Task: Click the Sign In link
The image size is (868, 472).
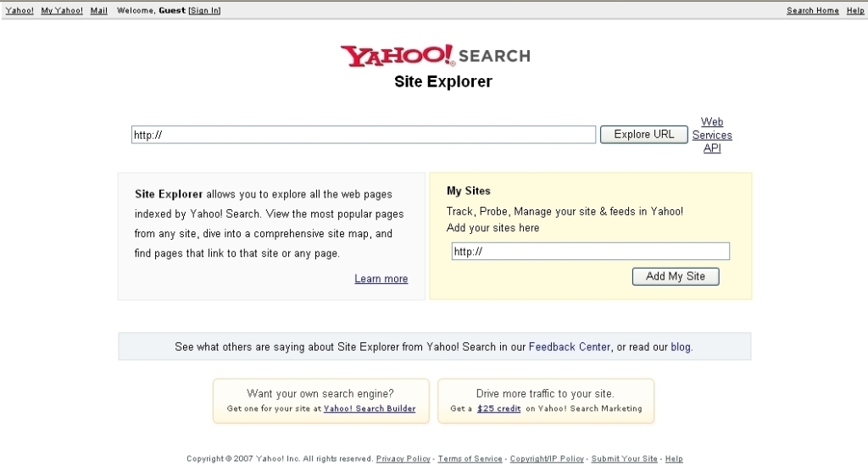Action: (204, 10)
